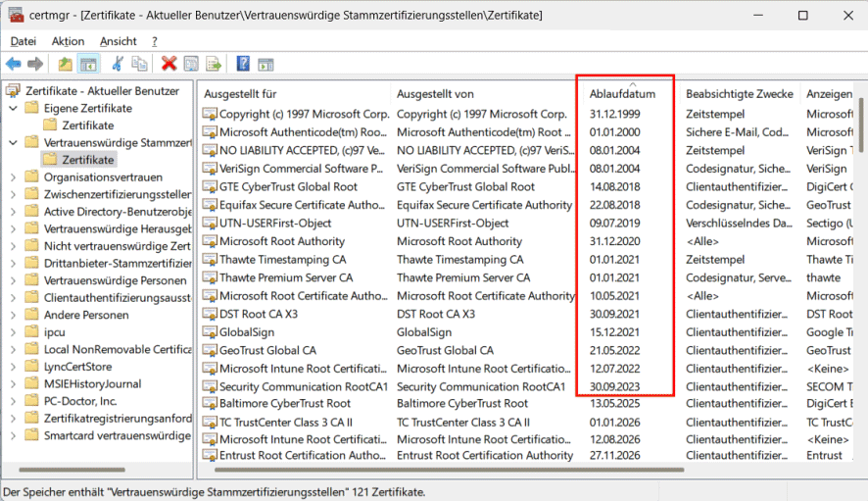Click the Cut scissors icon

[x=118, y=64]
